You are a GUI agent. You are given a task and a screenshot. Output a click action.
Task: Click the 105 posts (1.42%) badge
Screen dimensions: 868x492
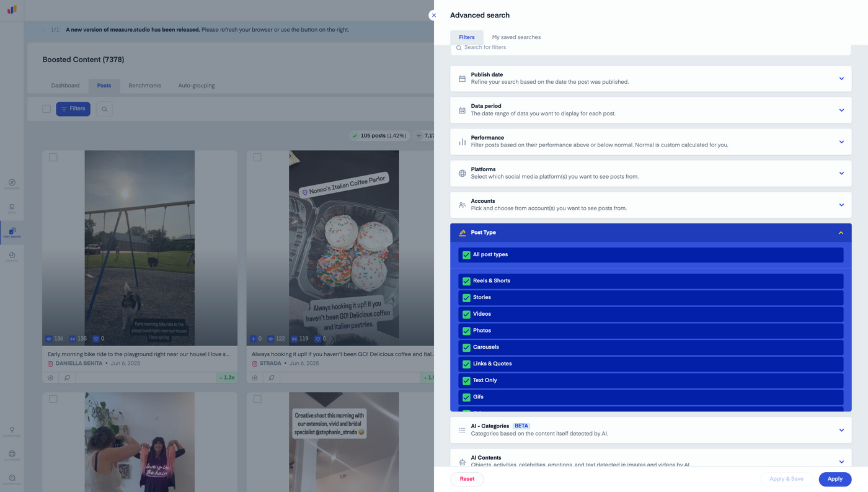point(379,135)
